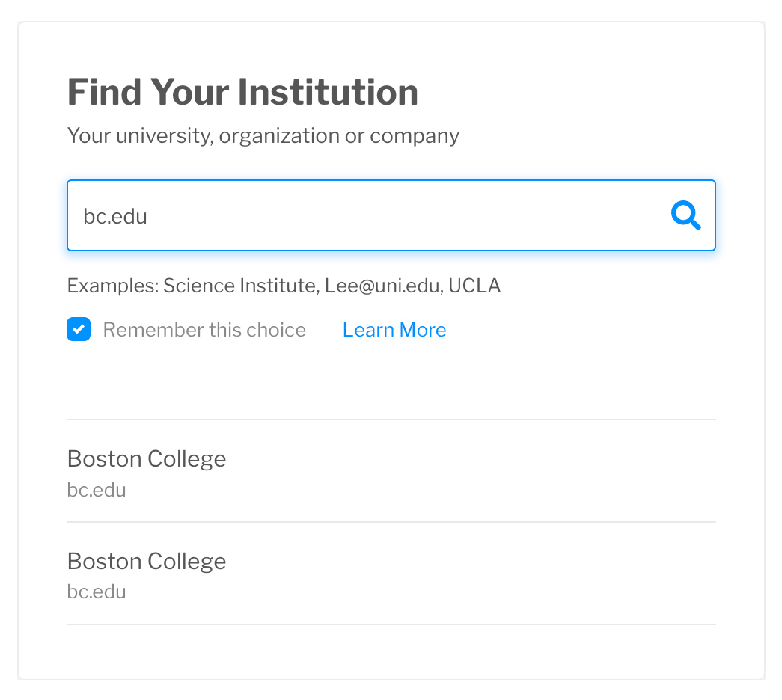This screenshot has height=700, width=782.
Task: Click the magnifying glass search icon
Action: coord(685,215)
